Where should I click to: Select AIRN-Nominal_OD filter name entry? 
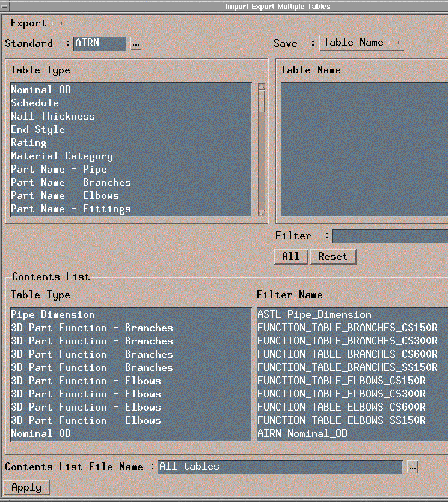(302, 433)
